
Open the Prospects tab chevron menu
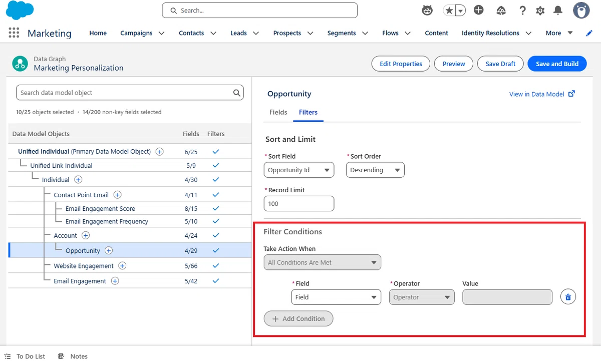pyautogui.click(x=310, y=33)
